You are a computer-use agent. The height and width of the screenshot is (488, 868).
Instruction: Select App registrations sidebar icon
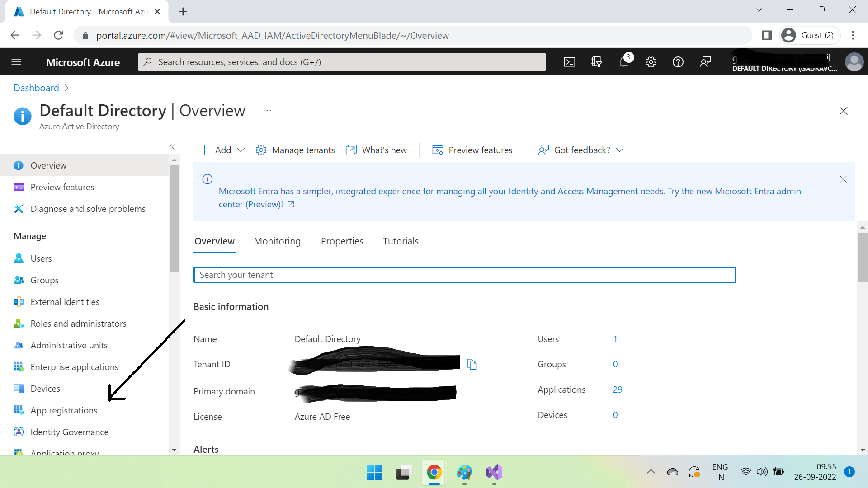tap(17, 410)
